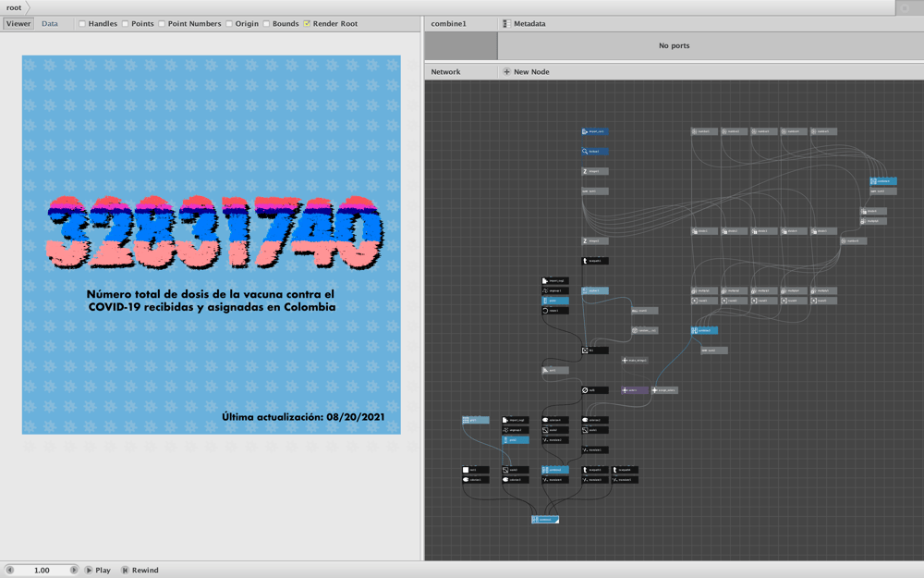Screen dimensions: 924x578
Task: Select the integer1 node
Action: click(x=594, y=172)
